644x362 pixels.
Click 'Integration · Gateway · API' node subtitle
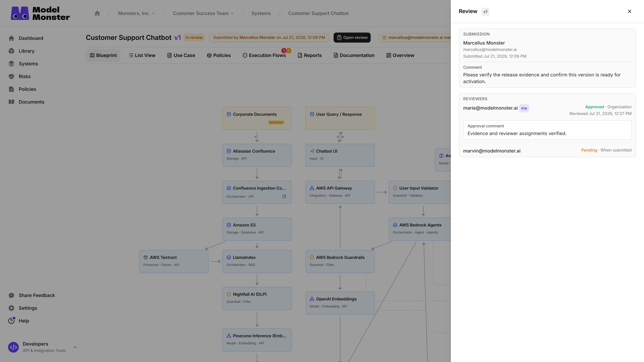point(330,196)
